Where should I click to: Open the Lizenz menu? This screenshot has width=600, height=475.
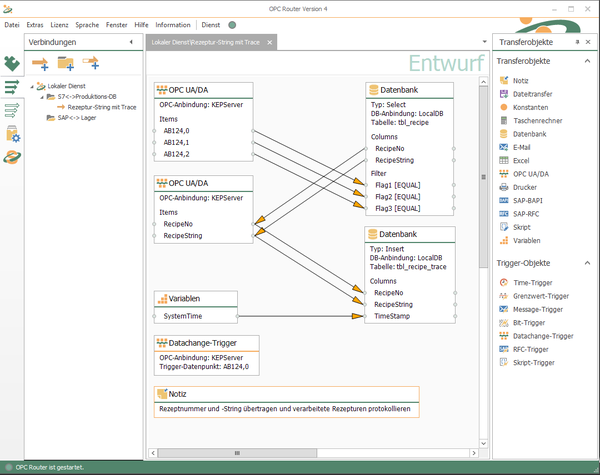click(59, 25)
